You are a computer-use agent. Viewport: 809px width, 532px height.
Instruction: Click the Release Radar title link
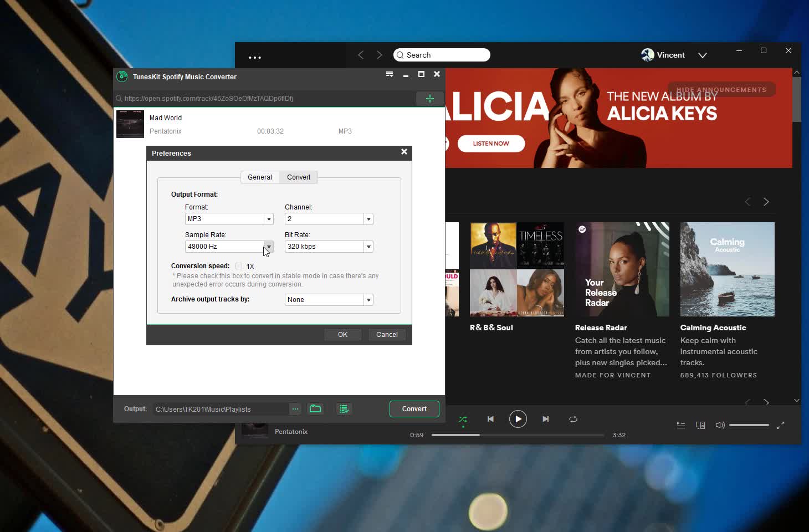(x=601, y=328)
